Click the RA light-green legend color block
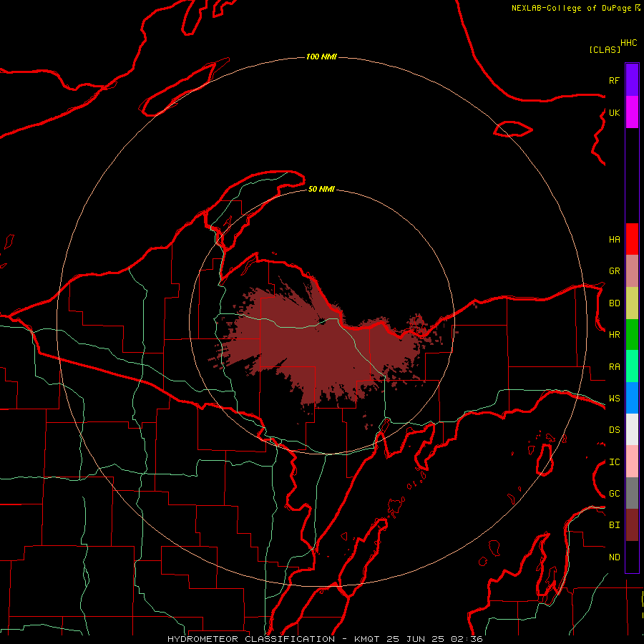Image resolution: width=644 pixels, height=644 pixels. click(x=632, y=366)
